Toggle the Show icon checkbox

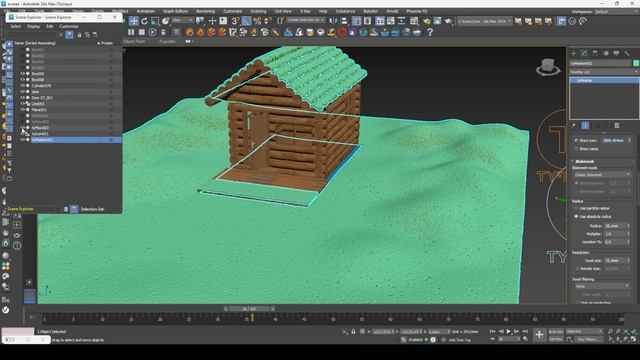pos(576,140)
